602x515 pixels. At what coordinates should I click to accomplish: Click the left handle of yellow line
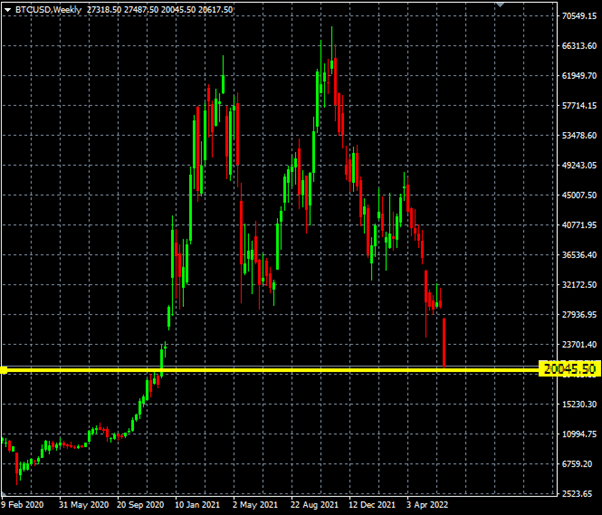(x=3, y=370)
